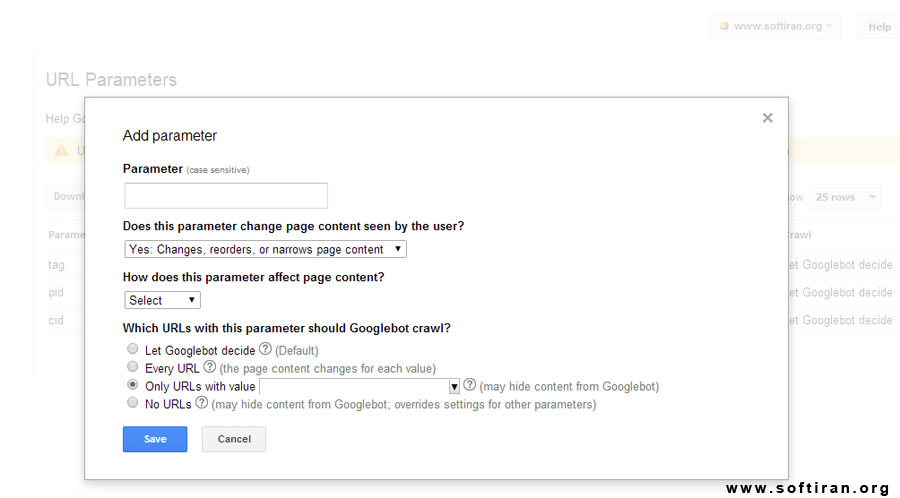The image size is (900, 498).
Task: Click the Cancel button
Action: tap(234, 439)
